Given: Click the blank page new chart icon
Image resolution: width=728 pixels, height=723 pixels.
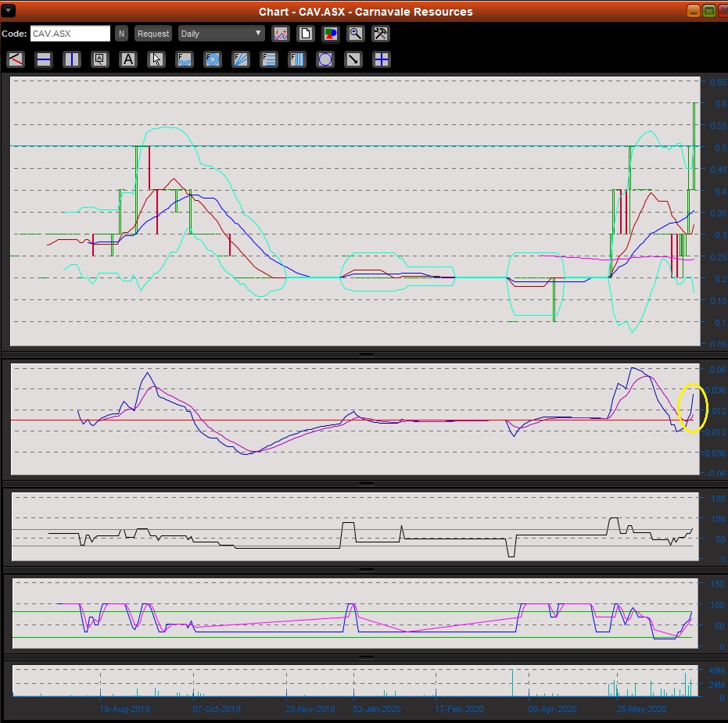Looking at the screenshot, I should [306, 34].
